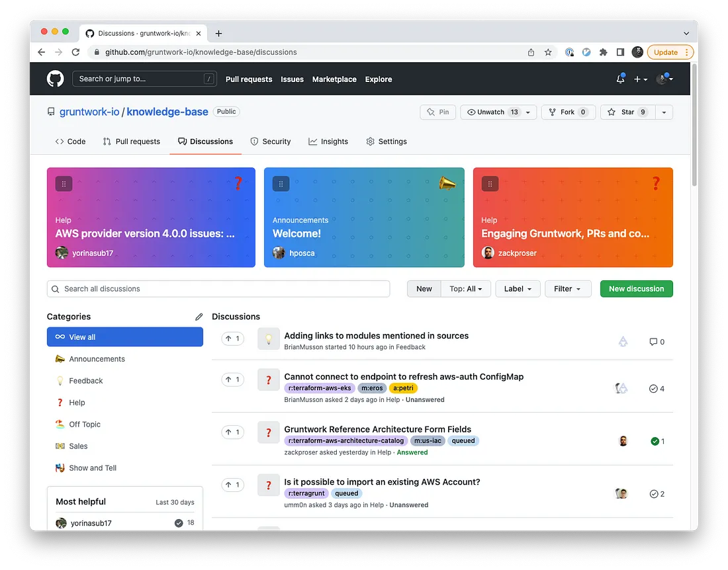Reload the page
728x570 pixels.
point(75,52)
